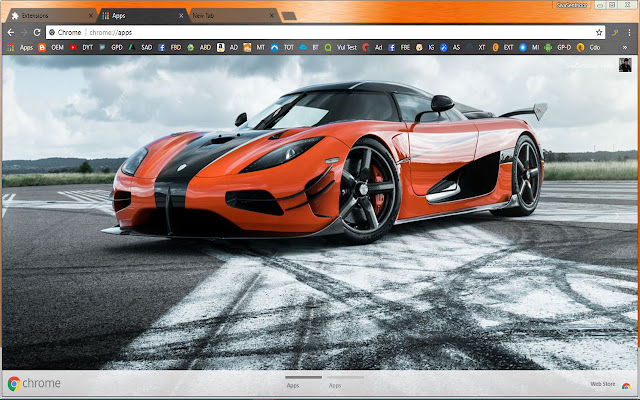View site info via the Chrome chip
Image resolution: width=640 pixels, height=400 pixels.
tap(65, 32)
